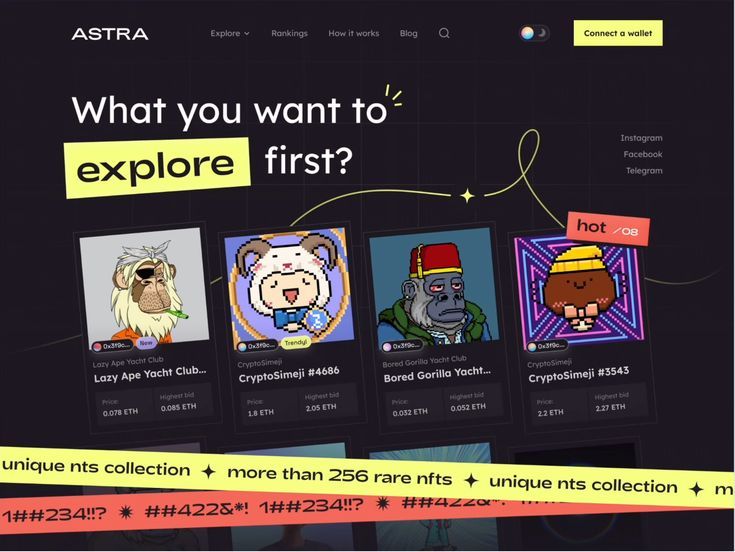Open the Telegram link

(x=644, y=171)
